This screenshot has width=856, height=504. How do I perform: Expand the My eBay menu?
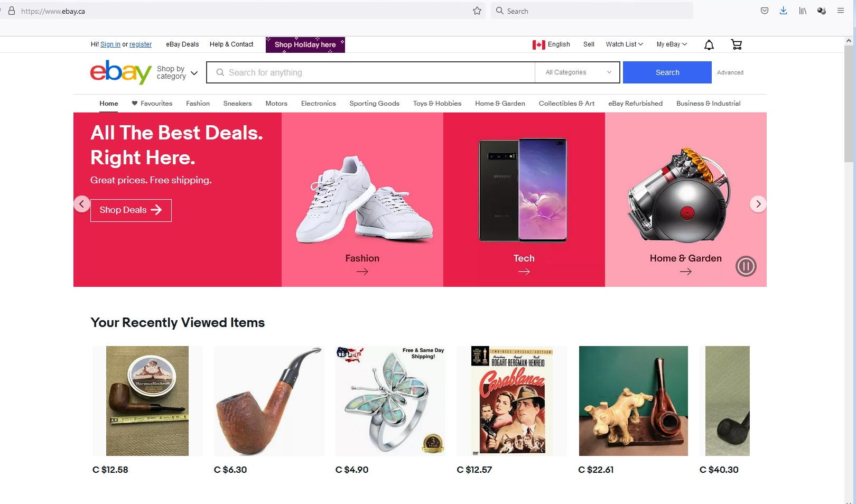coord(672,44)
